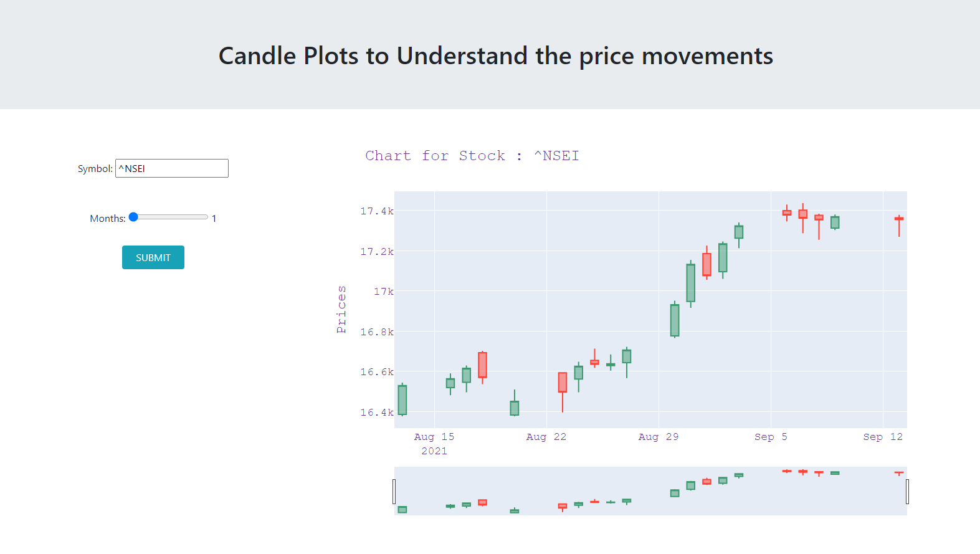Click the page heading 'Candle Plots to Understand'
This screenshot has width=980, height=554.
(x=373, y=56)
